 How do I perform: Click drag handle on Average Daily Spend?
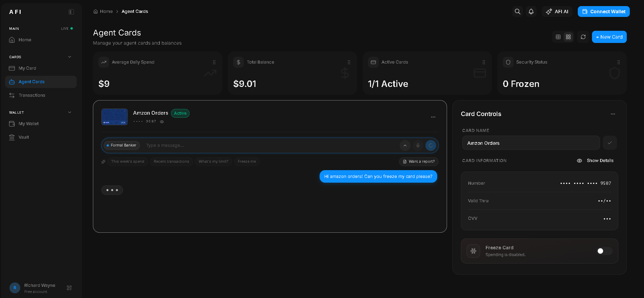(x=214, y=62)
